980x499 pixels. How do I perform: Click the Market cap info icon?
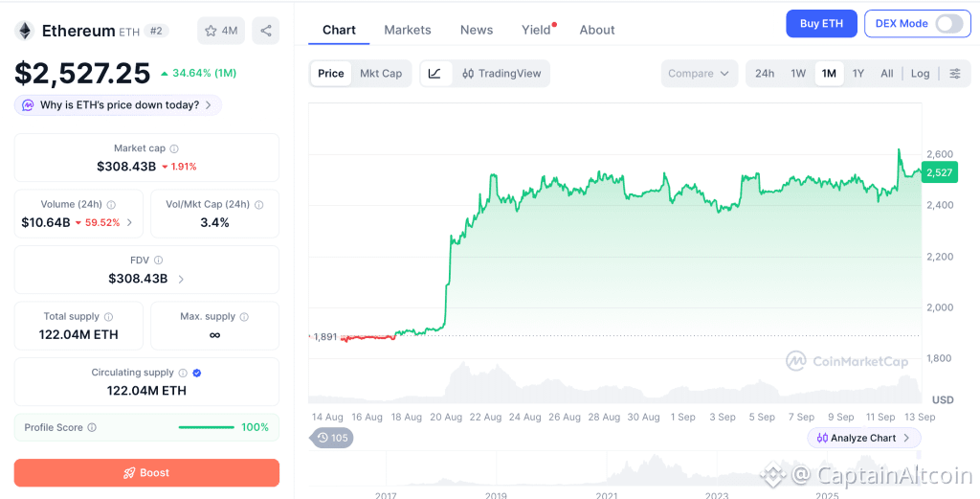coord(174,148)
